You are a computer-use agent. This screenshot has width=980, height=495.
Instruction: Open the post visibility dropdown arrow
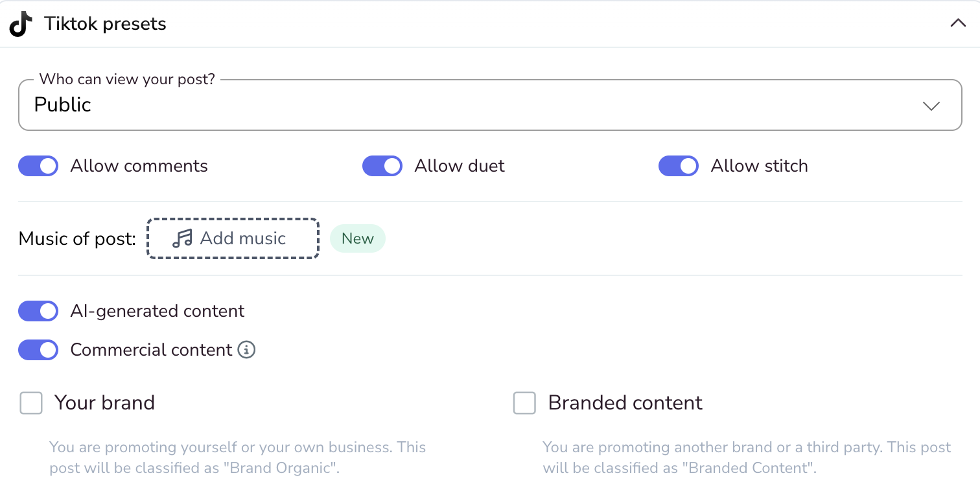click(931, 106)
